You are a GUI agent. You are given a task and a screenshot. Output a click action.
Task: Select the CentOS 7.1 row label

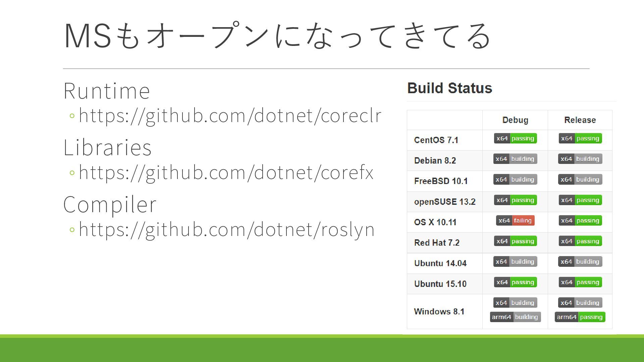tap(436, 140)
